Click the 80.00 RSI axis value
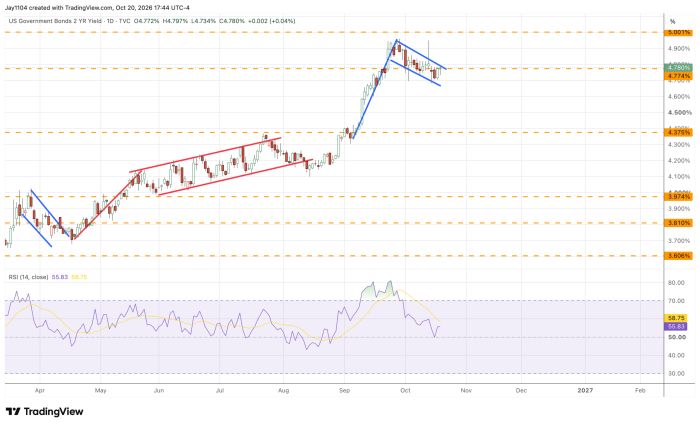 point(677,283)
